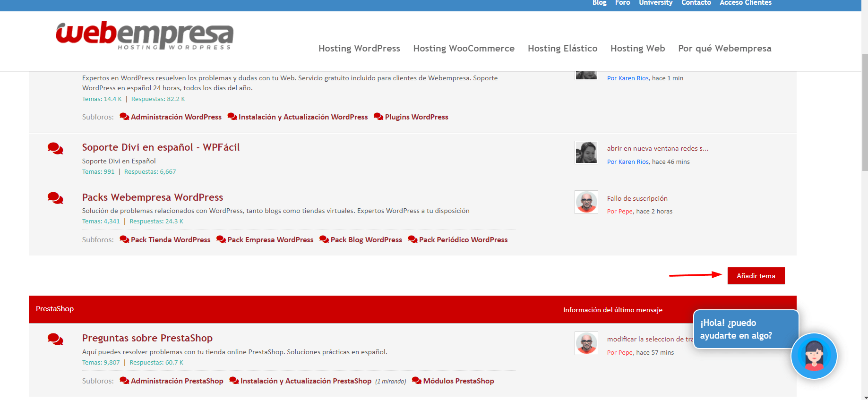Open the Webempresa logo homepage

[x=145, y=35]
